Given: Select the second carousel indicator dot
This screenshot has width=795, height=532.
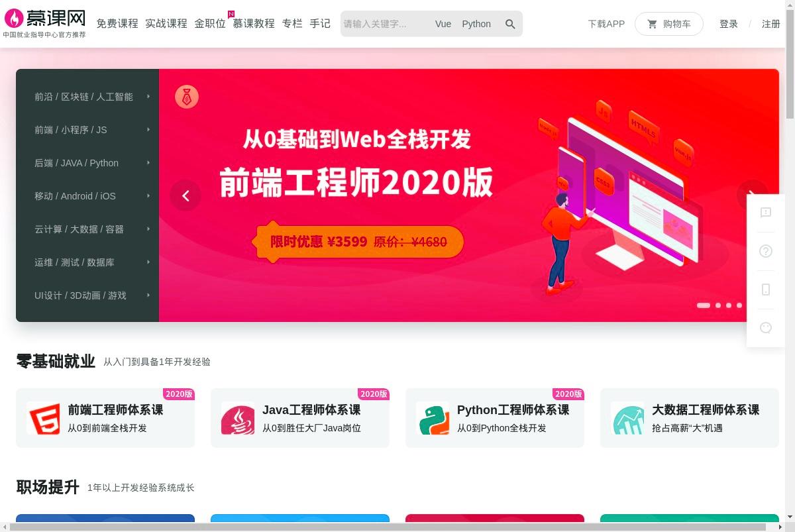Looking at the screenshot, I should click(x=718, y=305).
